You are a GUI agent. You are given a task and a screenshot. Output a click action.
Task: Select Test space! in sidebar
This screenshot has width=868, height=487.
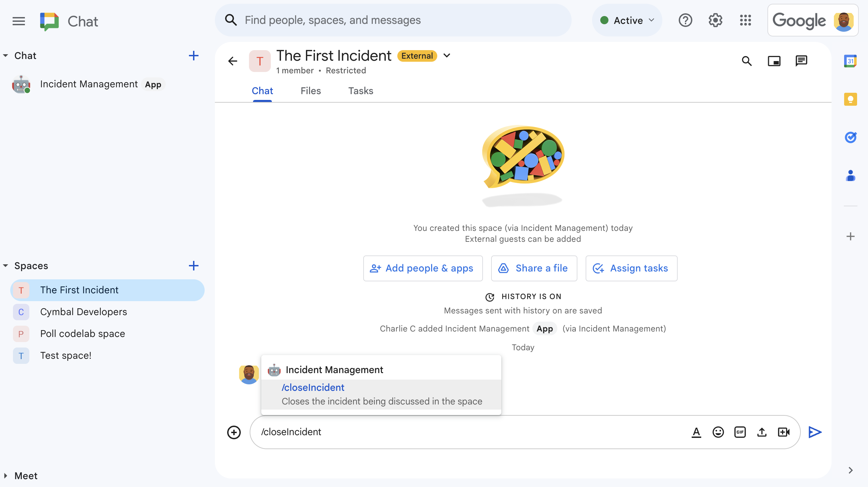[x=65, y=355]
